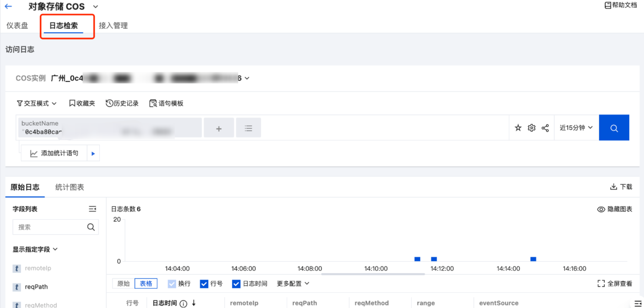Switch to the 统计图表 tab
The width and height of the screenshot is (644, 308).
click(70, 187)
